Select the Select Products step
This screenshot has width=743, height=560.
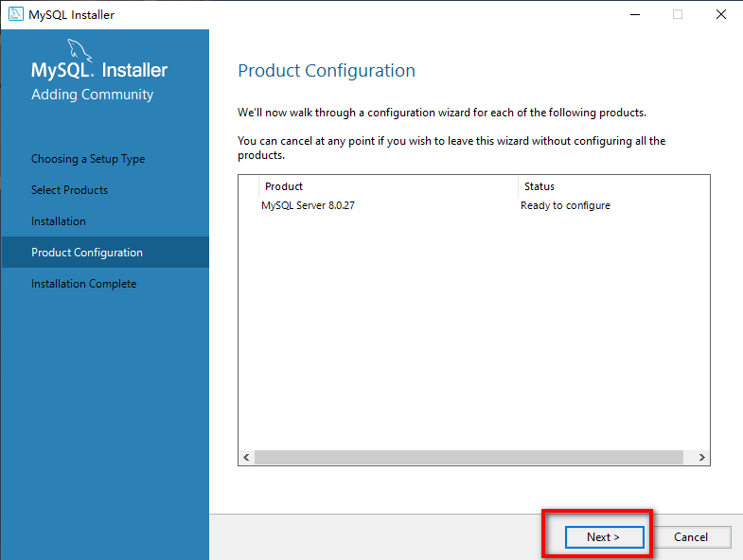click(70, 190)
